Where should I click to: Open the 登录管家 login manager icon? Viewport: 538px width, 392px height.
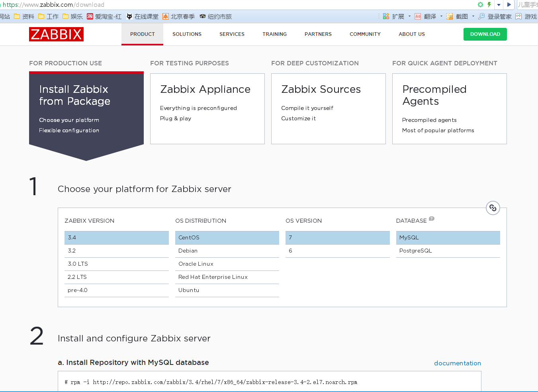coord(481,16)
